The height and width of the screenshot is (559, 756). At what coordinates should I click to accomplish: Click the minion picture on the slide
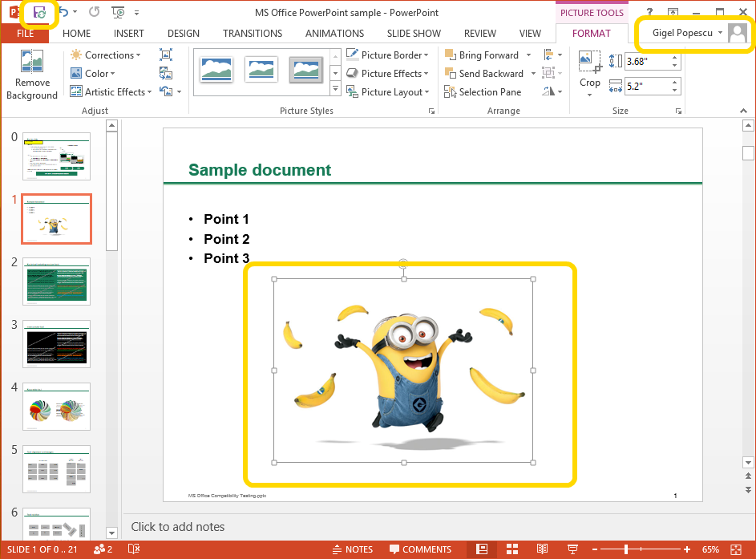pos(403,371)
